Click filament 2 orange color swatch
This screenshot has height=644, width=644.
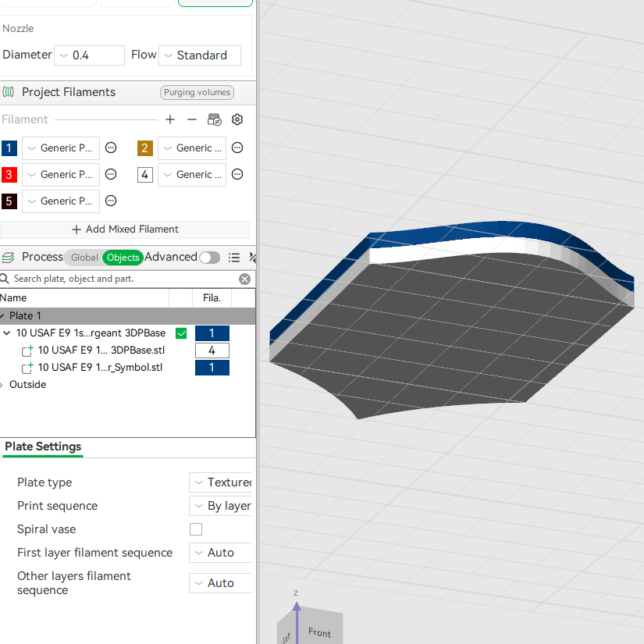(x=145, y=148)
